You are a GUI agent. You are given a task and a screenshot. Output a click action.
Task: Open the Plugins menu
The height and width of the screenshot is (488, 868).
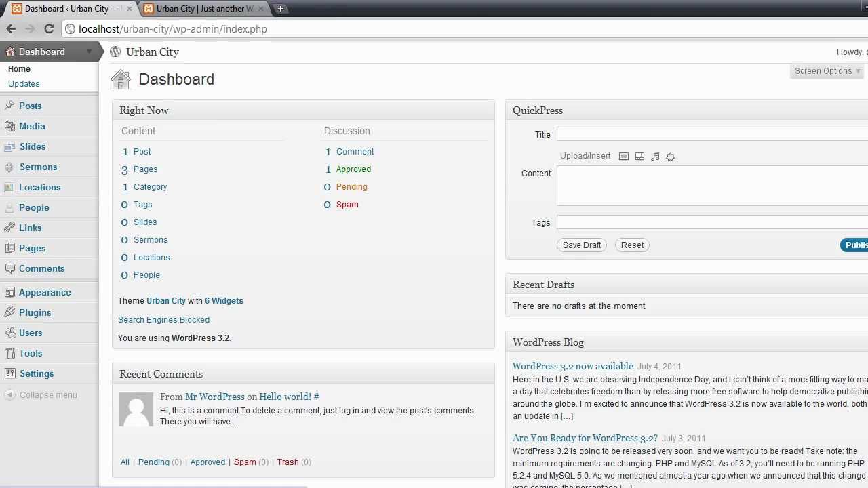(x=35, y=312)
